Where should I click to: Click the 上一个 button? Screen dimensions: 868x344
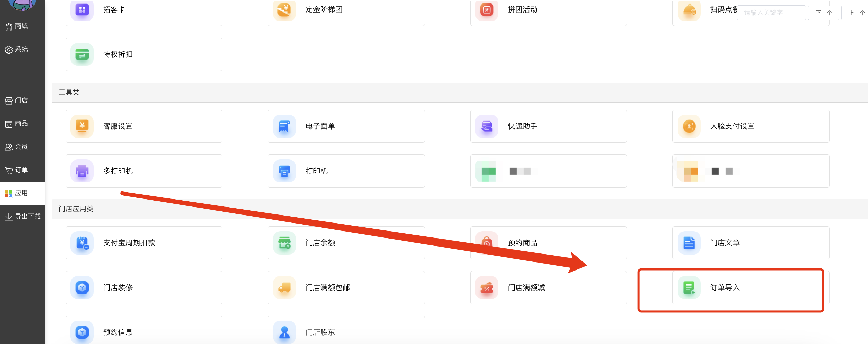(855, 13)
